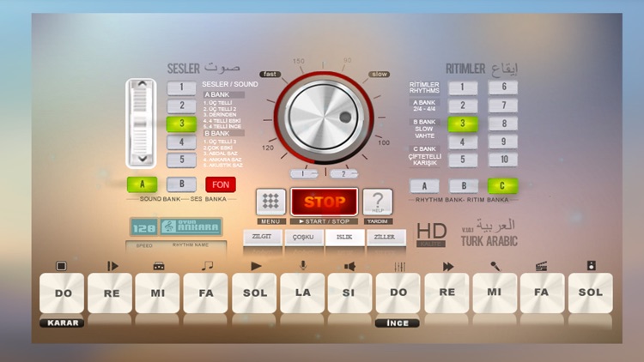Image resolution: width=644 pixels, height=362 pixels.
Task: Select rhythm number 6 in RITIMLER
Action: point(503,87)
